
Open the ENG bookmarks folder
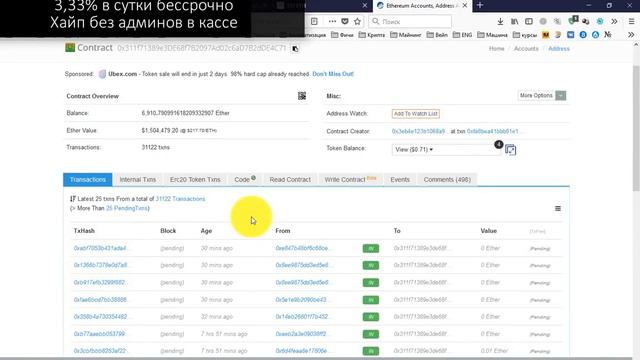click(x=462, y=35)
